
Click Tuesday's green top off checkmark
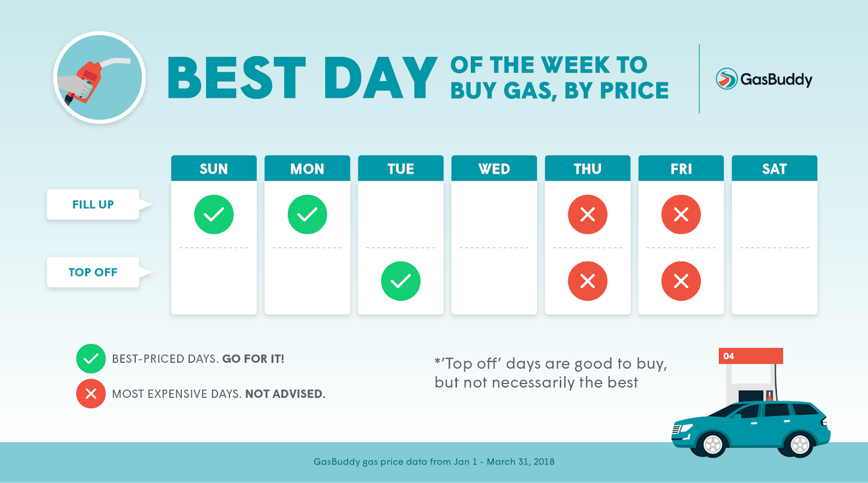tap(400, 281)
